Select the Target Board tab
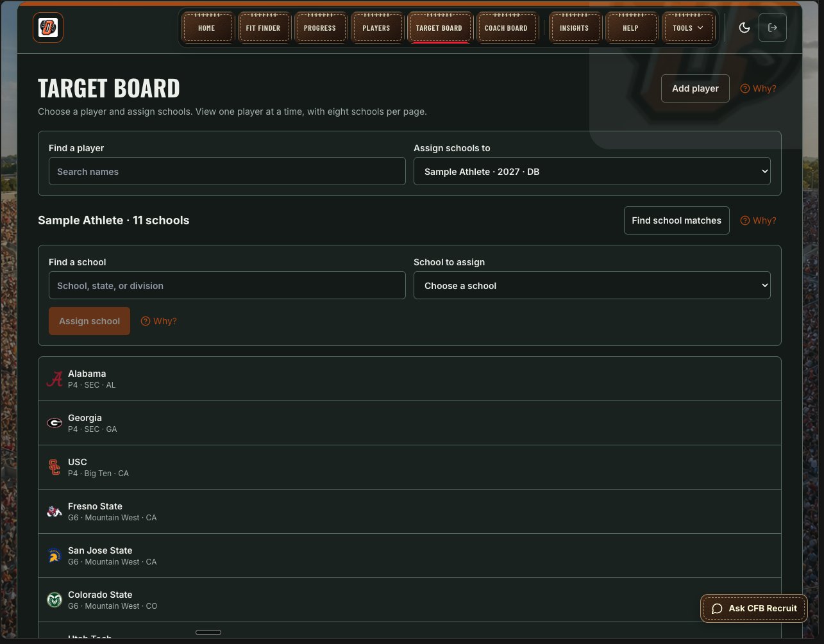824x644 pixels. (x=439, y=28)
